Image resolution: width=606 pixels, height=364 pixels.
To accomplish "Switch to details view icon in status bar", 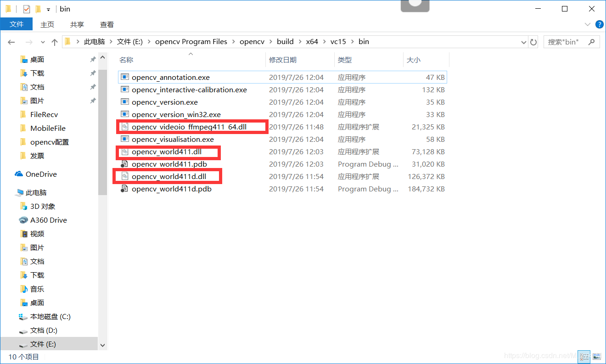I will pyautogui.click(x=584, y=356).
